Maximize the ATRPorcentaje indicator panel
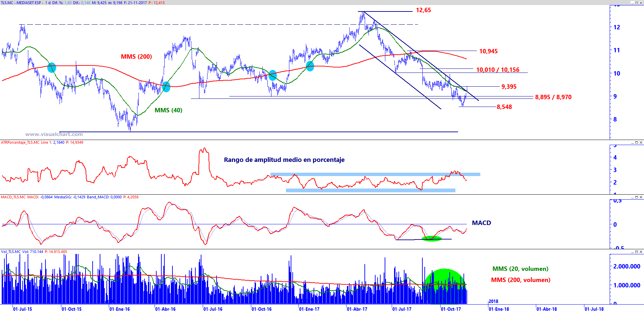Image resolution: width=644 pixels, height=311 pixels. [636, 143]
